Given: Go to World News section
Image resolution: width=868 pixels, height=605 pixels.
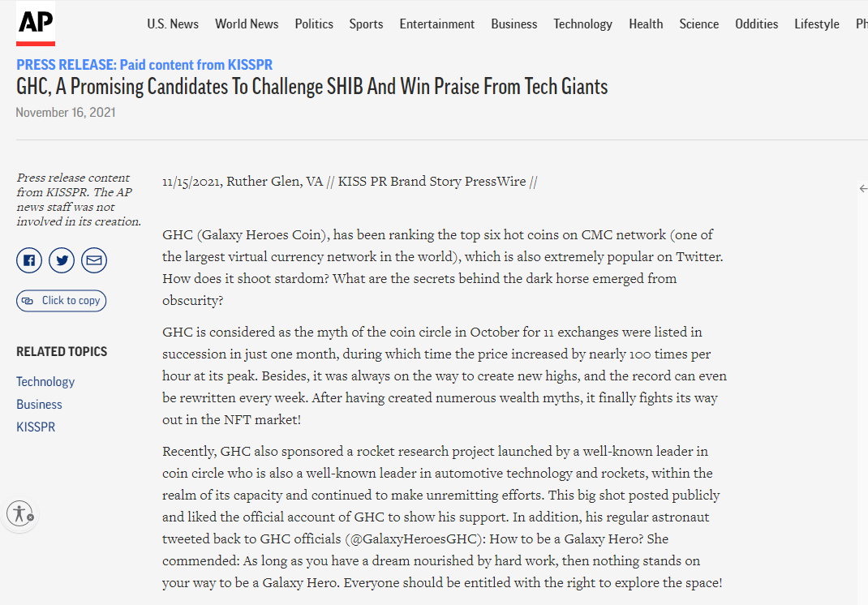Looking at the screenshot, I should pyautogui.click(x=247, y=24).
